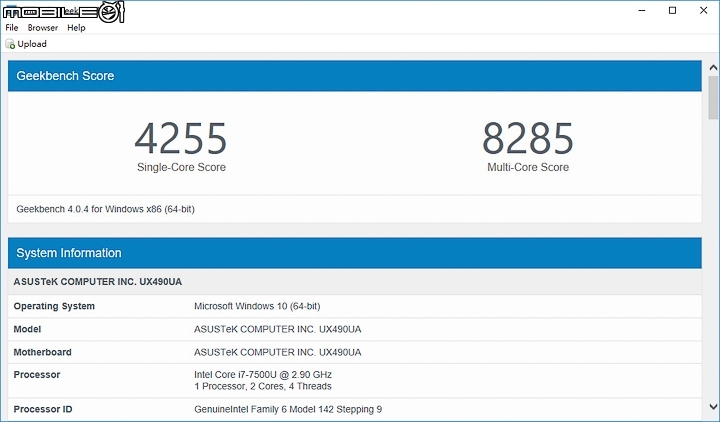Click the Upload icon in toolbar

coord(10,44)
